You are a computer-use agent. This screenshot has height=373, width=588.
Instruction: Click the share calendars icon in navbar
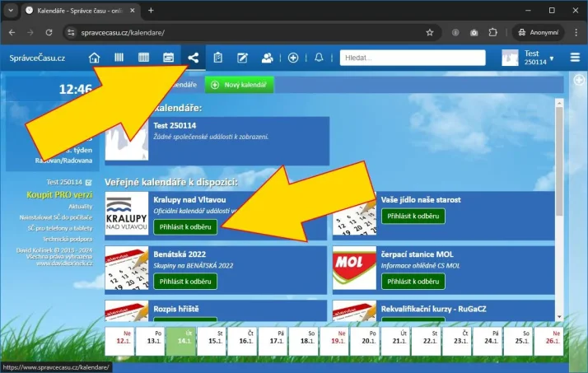pos(194,58)
